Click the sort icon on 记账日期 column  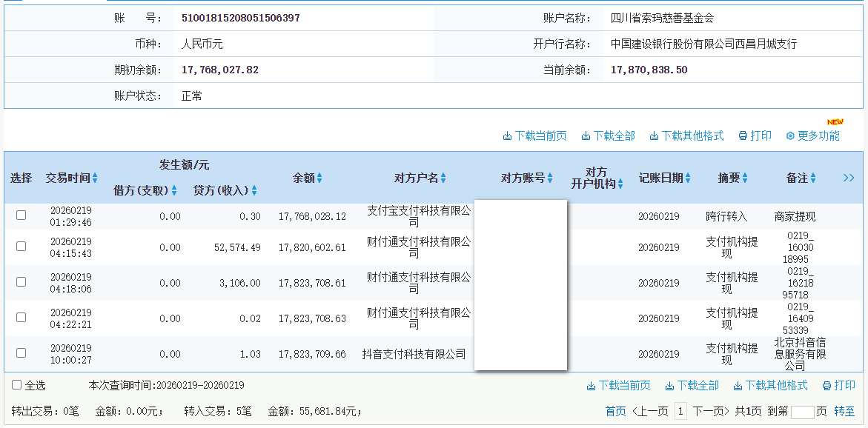click(x=688, y=178)
